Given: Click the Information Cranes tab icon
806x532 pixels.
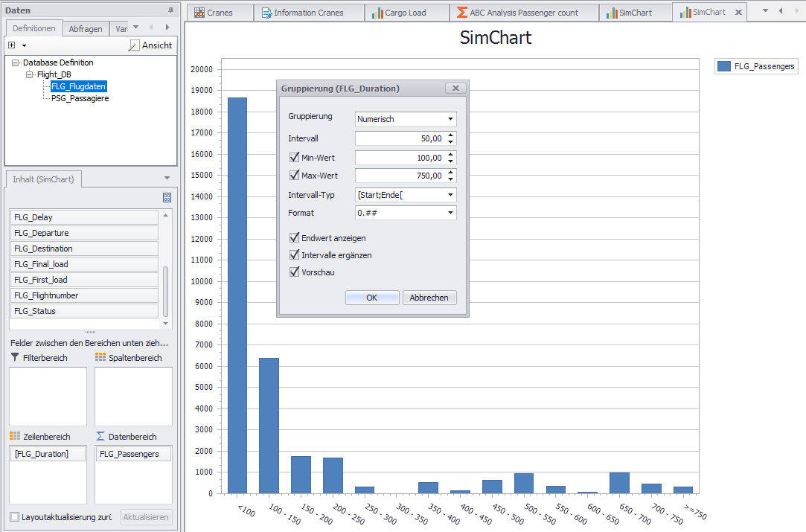Looking at the screenshot, I should 266,13.
